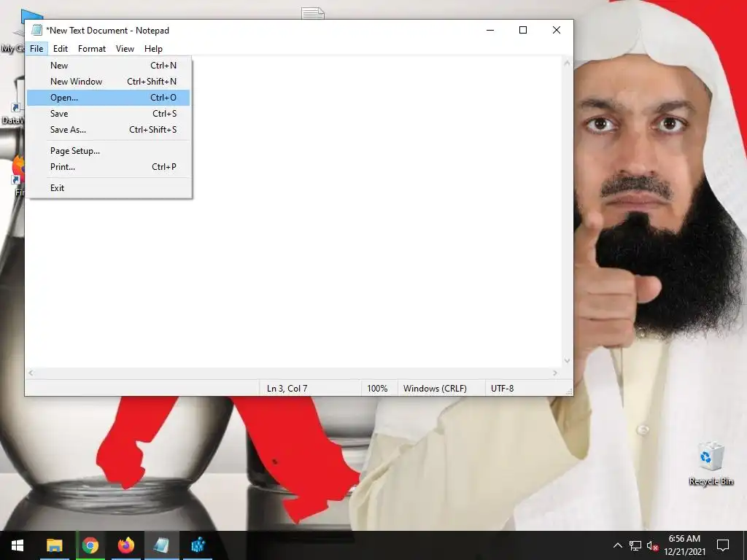Click UTF-8 encoding in status bar

tap(502, 389)
